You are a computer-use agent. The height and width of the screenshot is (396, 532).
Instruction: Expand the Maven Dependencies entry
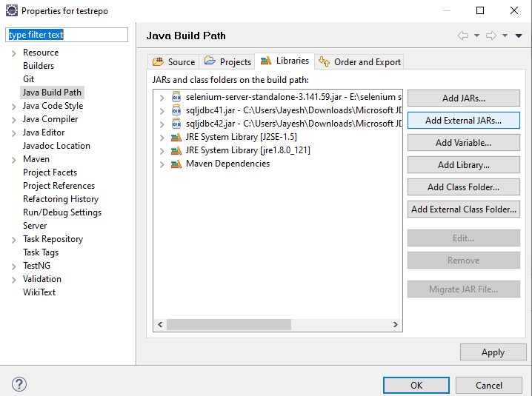coord(162,164)
